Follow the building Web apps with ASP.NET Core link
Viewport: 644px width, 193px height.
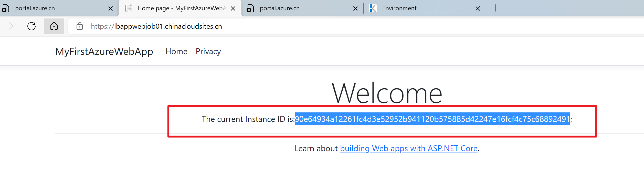pyautogui.click(x=409, y=149)
